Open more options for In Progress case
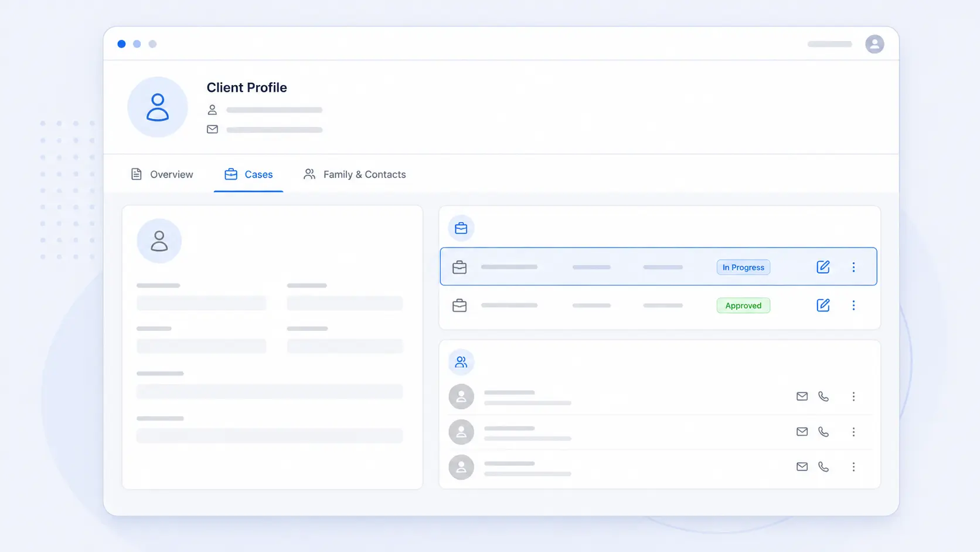The image size is (980, 552). (853, 267)
